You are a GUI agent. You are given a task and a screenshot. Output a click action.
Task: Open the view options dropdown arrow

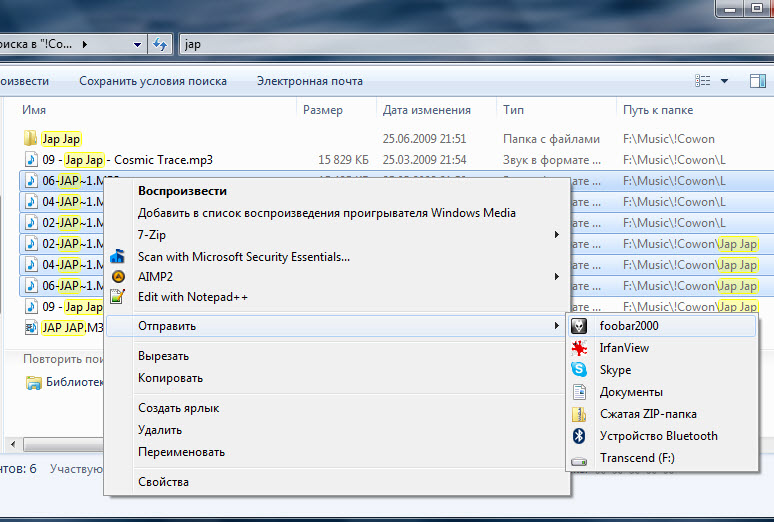724,81
